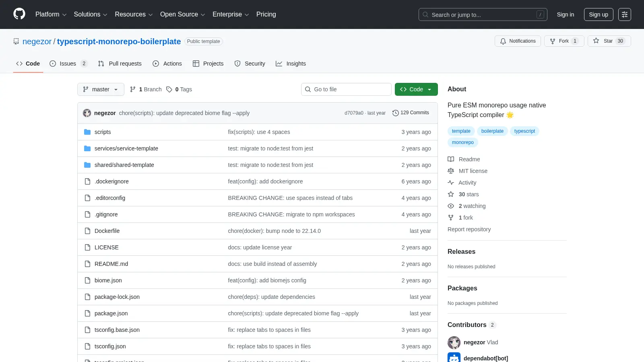Click folder icon for services/service-template
The image size is (644, 362).
[87, 148]
